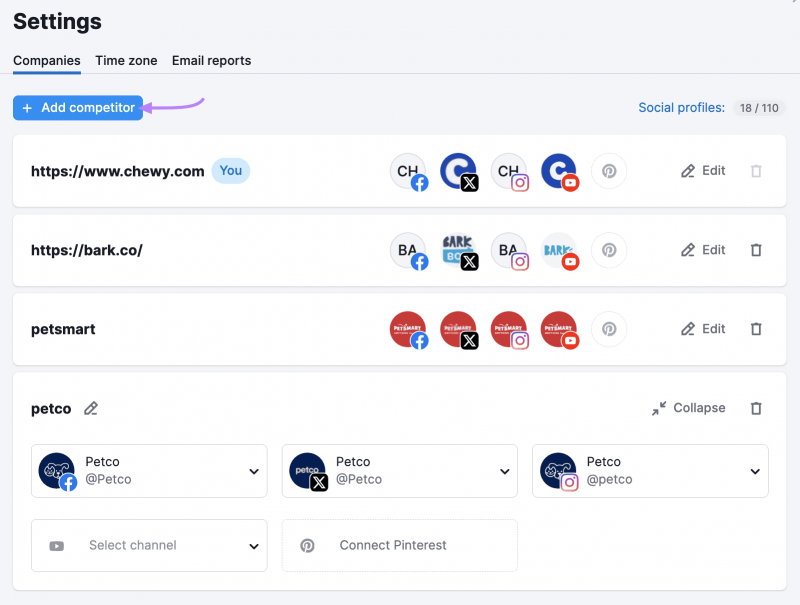Open petco Instagram profile dropdown
Viewport: 800px width, 605px height.
tap(650, 471)
